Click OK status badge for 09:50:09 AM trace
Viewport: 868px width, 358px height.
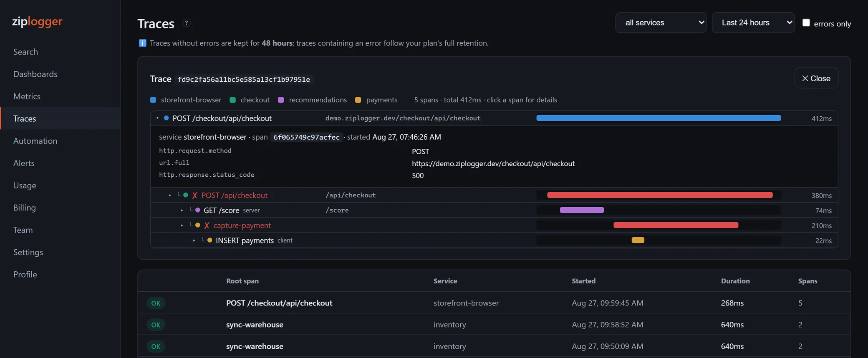pyautogui.click(x=156, y=346)
